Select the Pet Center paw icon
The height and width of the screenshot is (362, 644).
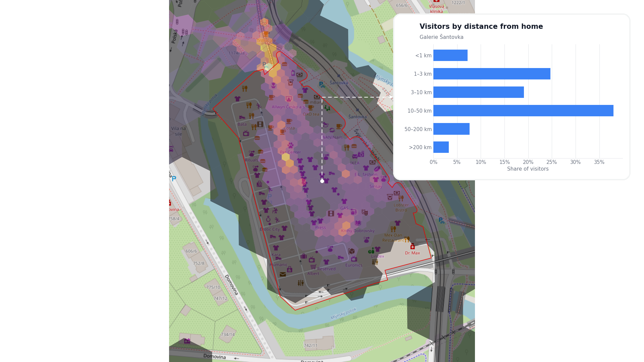(x=290, y=145)
